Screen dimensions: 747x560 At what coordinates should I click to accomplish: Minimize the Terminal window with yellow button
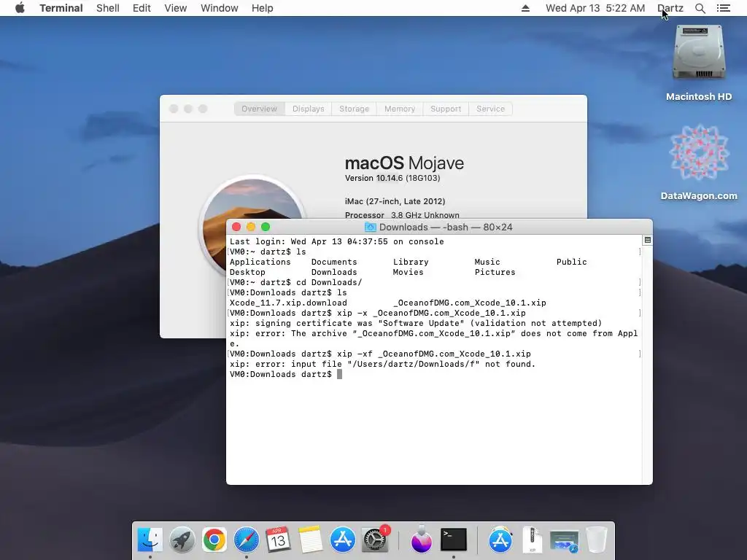coord(251,227)
